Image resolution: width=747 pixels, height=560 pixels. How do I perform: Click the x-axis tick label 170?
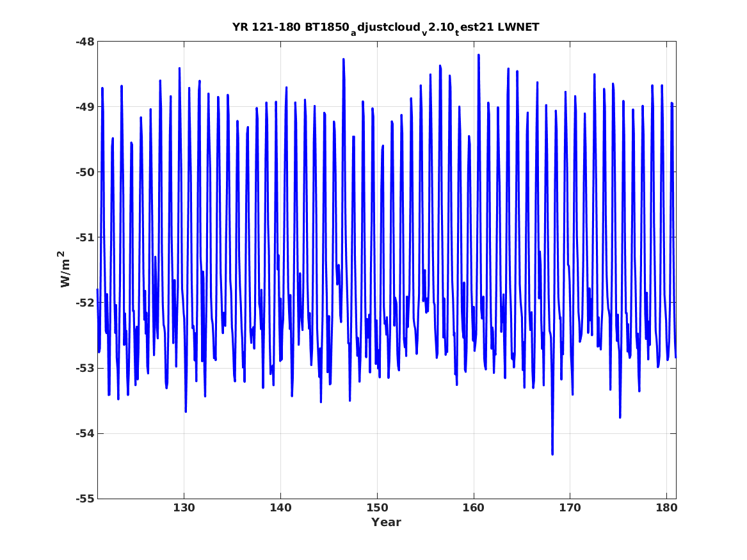tap(570, 508)
